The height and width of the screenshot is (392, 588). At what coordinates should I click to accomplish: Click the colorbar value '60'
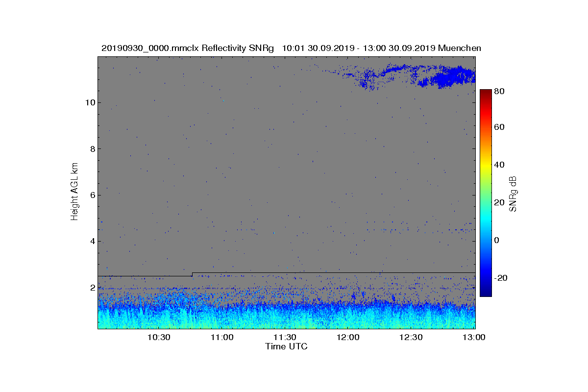[x=500, y=127]
